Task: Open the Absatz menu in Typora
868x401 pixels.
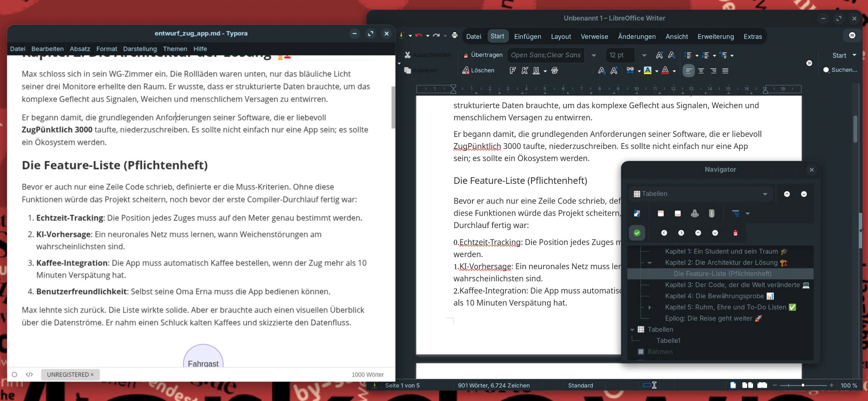Action: (80, 49)
